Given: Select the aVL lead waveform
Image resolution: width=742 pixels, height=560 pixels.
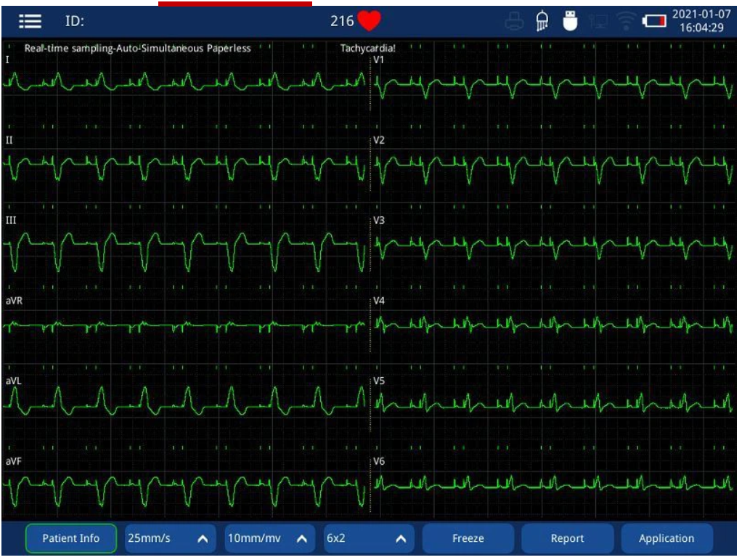Looking at the screenshot, I should [x=185, y=400].
